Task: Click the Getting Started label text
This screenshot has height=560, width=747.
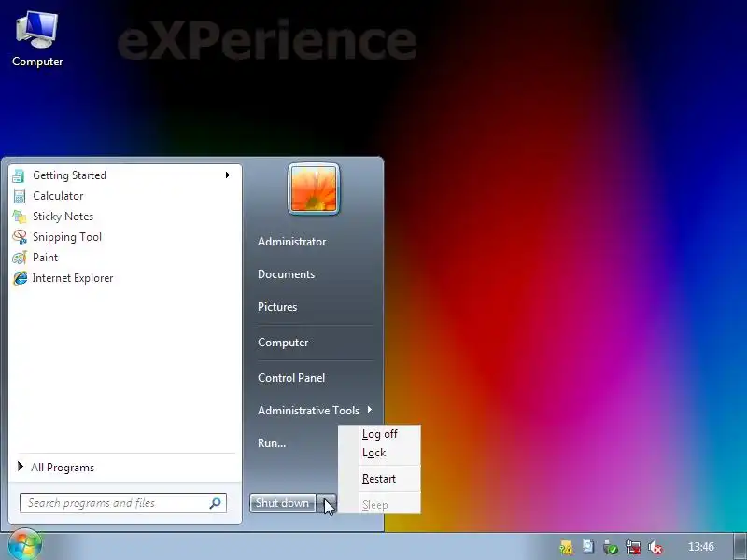Action: pyautogui.click(x=69, y=175)
